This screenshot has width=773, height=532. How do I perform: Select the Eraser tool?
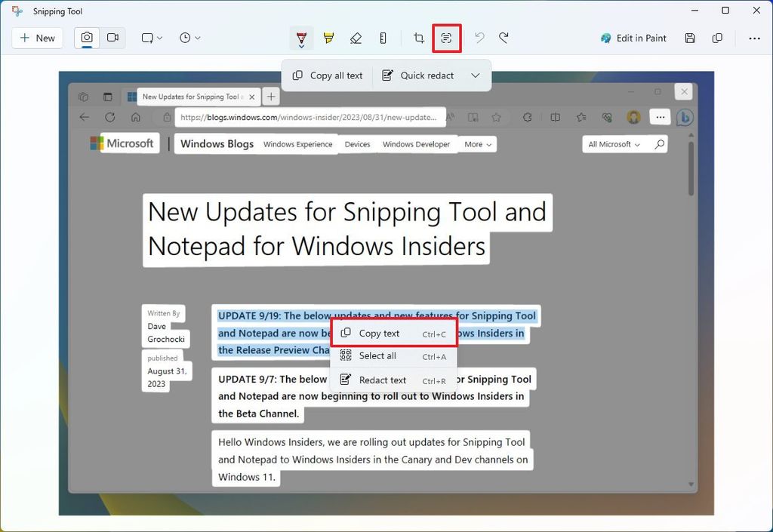coord(356,38)
